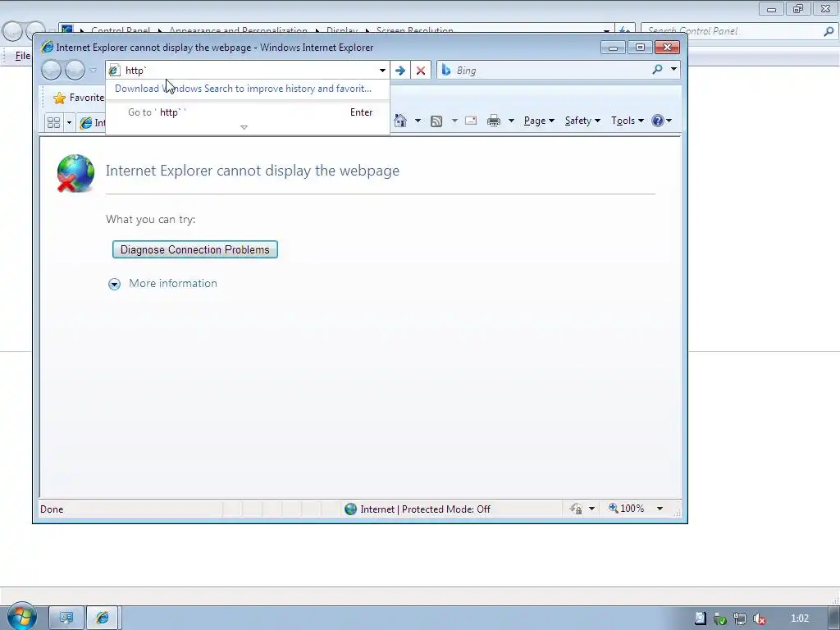The height and width of the screenshot is (630, 840).
Task: Open the search provider dropdown arrow
Action: (673, 70)
